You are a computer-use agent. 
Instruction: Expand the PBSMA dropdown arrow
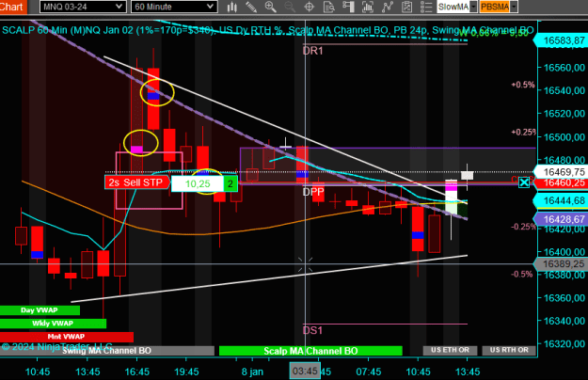click(x=514, y=7)
